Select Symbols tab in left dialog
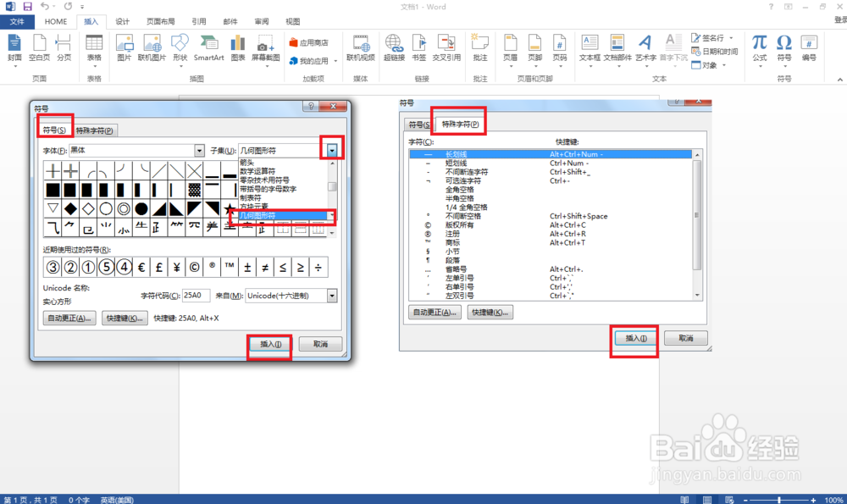 (x=54, y=130)
